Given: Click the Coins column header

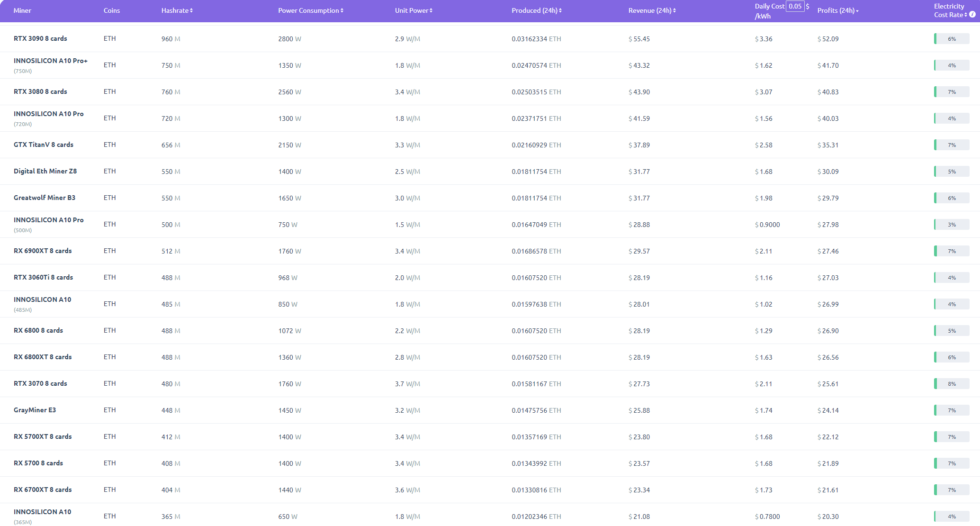Looking at the screenshot, I should 112,10.
